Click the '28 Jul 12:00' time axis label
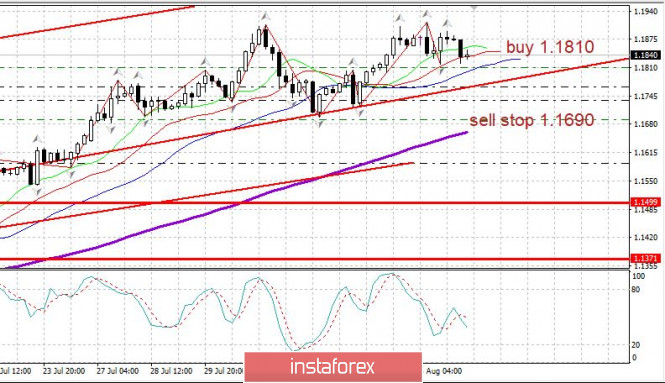Image resolution: width=665 pixels, height=383 pixels. (171, 371)
